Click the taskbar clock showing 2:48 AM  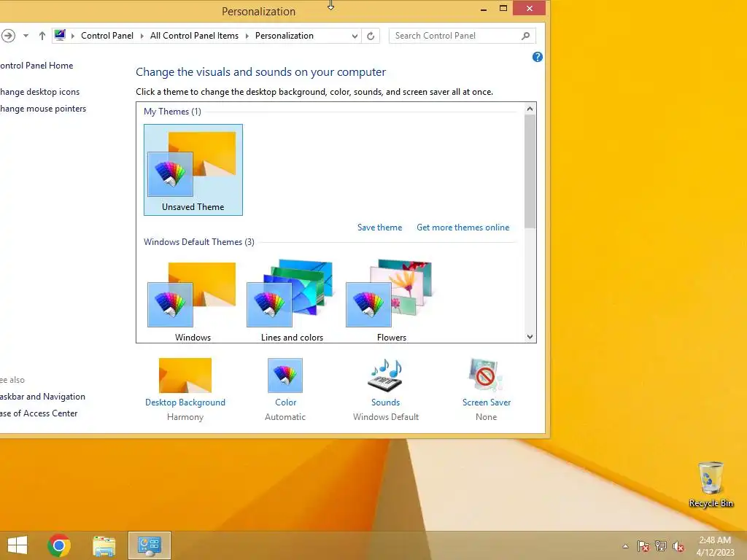(715, 546)
